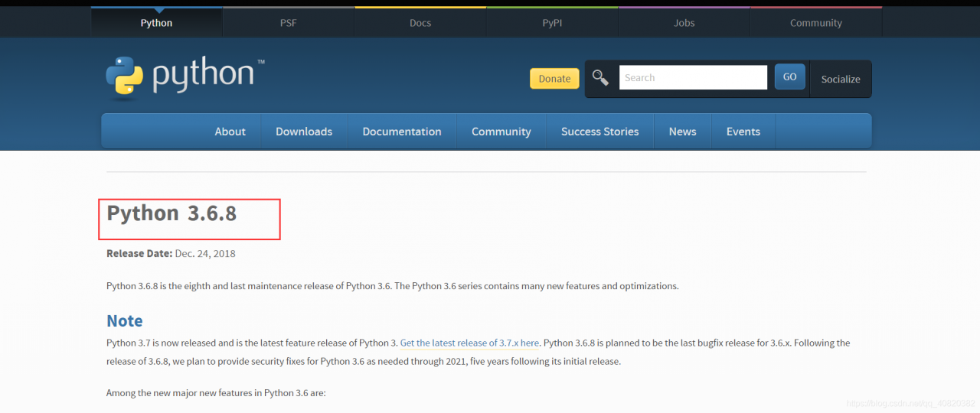Open the Docs top tab
Image resolution: width=980 pixels, height=413 pixels.
point(420,22)
